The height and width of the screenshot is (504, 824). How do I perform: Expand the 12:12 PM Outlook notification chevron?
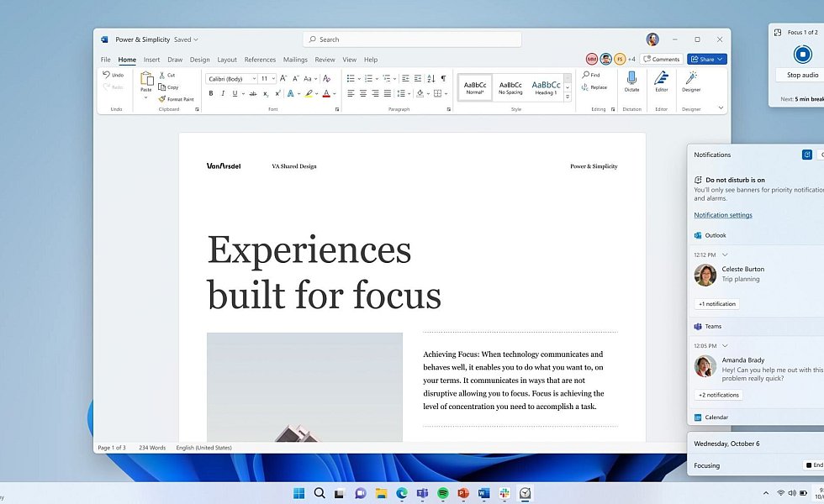(x=725, y=255)
